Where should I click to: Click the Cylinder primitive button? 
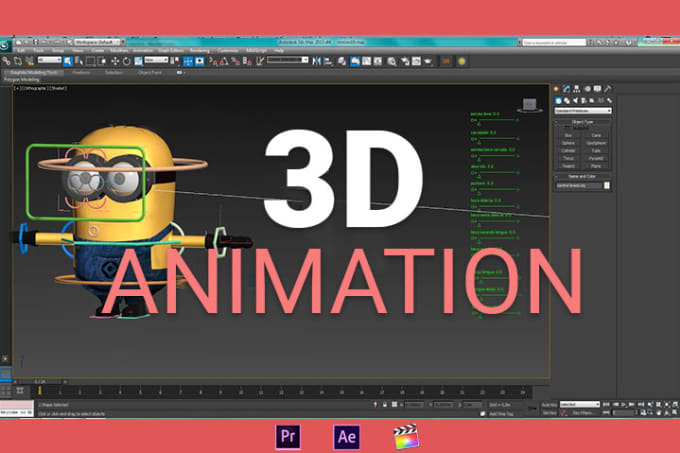tap(568, 151)
